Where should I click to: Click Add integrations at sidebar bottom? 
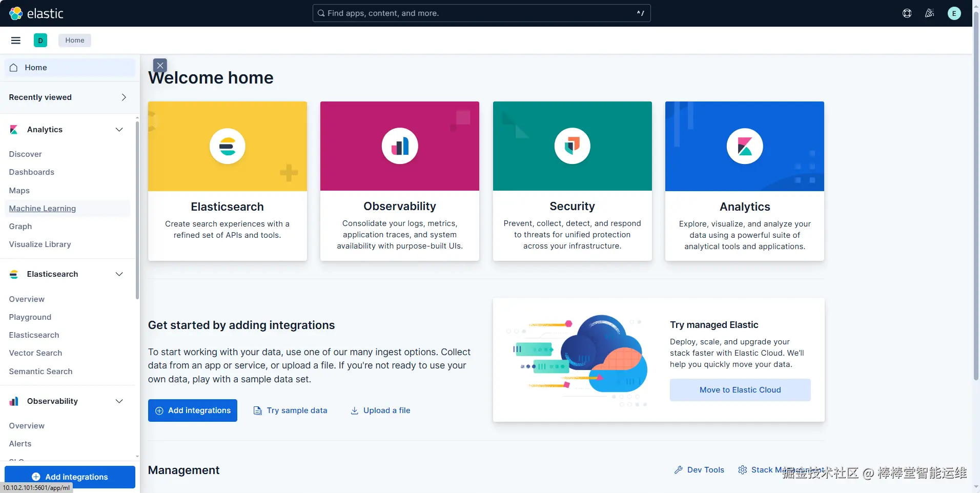70,477
